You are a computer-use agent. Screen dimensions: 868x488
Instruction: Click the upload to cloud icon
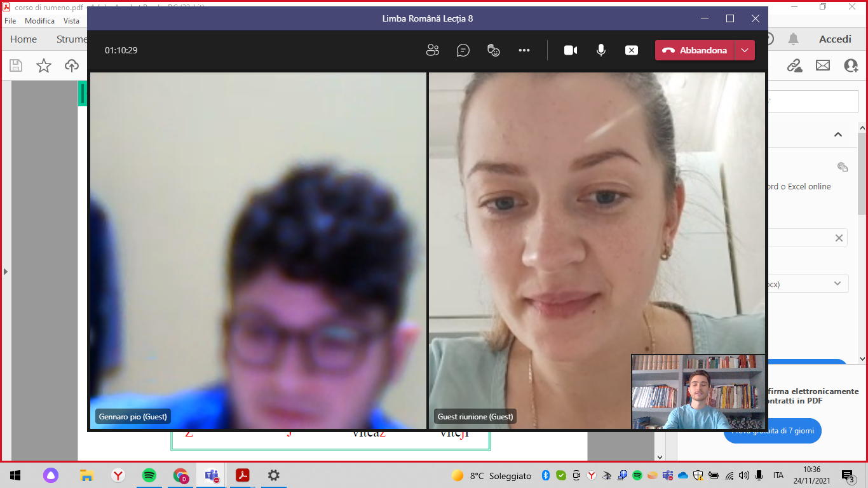click(x=72, y=65)
